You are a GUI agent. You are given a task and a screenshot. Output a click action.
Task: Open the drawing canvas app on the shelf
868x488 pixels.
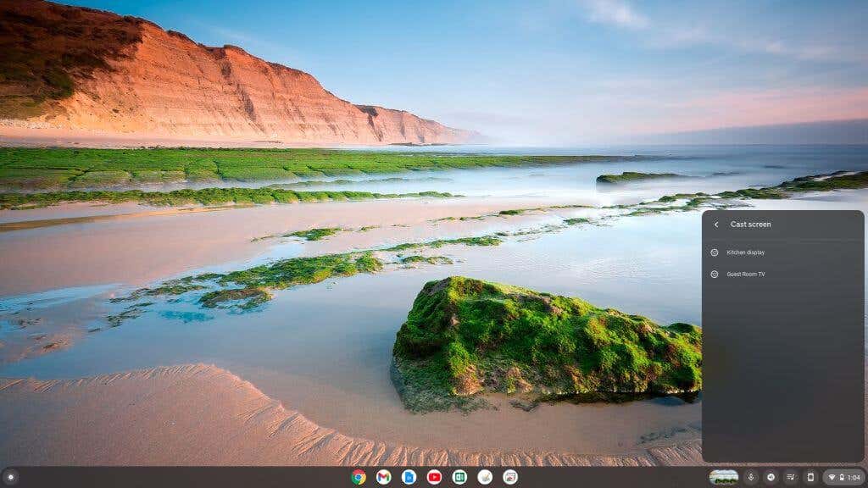[x=485, y=477]
